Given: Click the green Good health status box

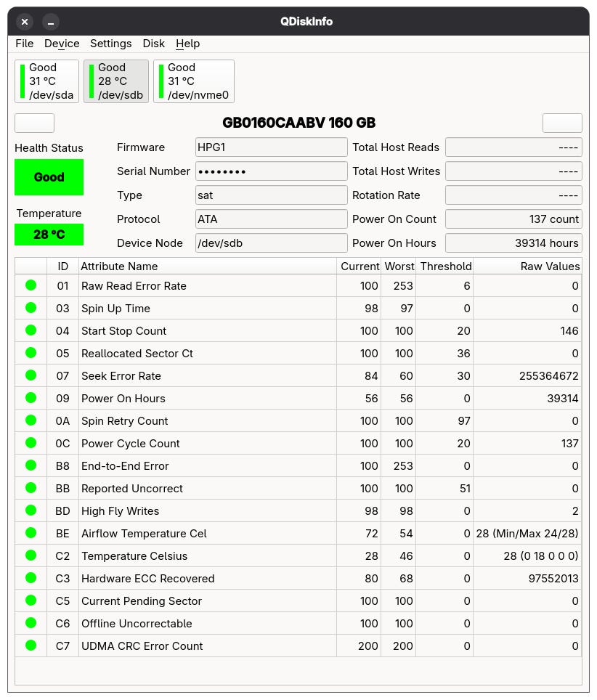Looking at the screenshot, I should [49, 177].
